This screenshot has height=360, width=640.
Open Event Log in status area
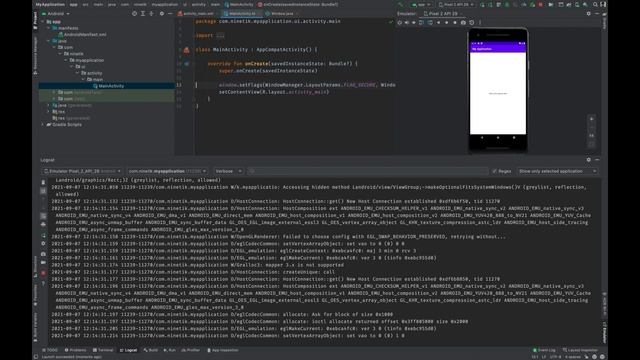tap(544, 350)
